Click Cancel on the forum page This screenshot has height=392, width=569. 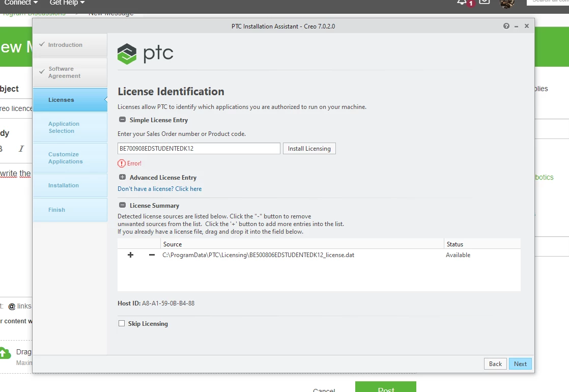click(324, 390)
